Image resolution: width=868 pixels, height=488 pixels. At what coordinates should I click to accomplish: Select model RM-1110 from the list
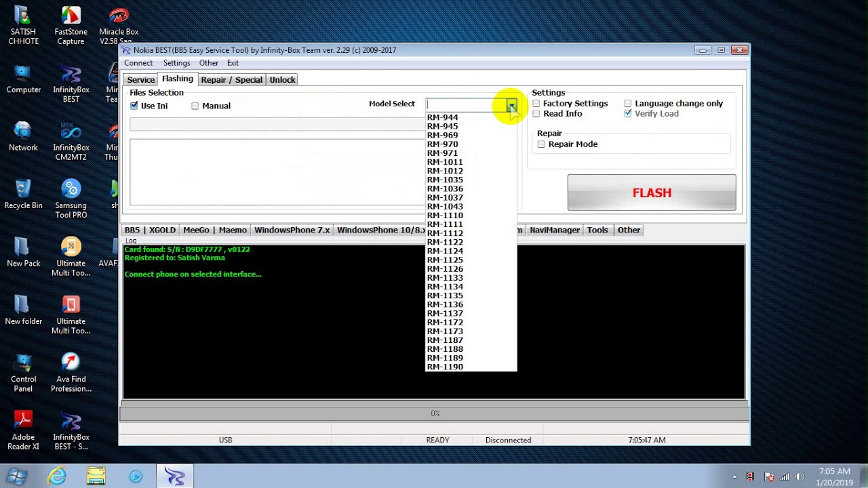[471, 216]
